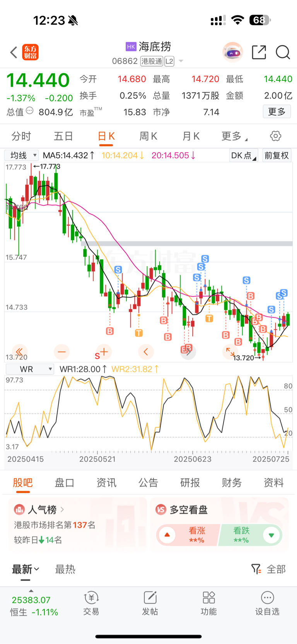Image resolution: width=297 pixels, height=644 pixels.
Task: Open the robot assistant avatar
Action: (x=233, y=52)
